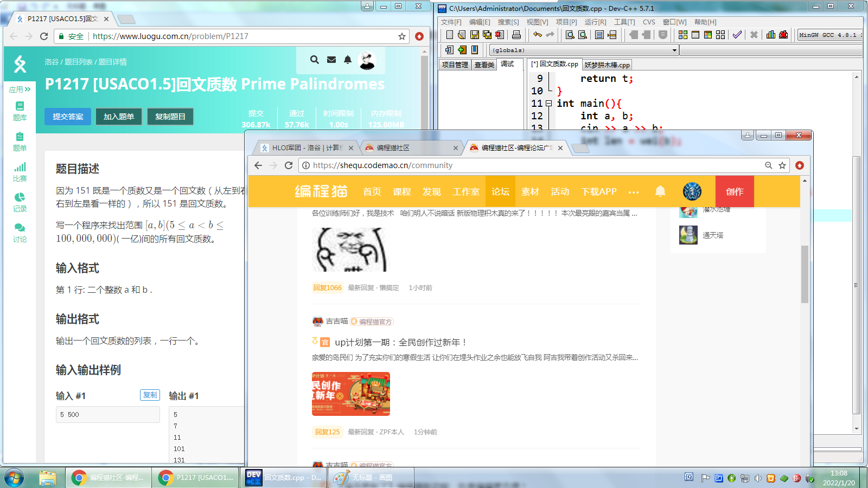Click the notification bell on 编程猫 navbar
This screenshot has height=488, width=868.
coord(660,191)
